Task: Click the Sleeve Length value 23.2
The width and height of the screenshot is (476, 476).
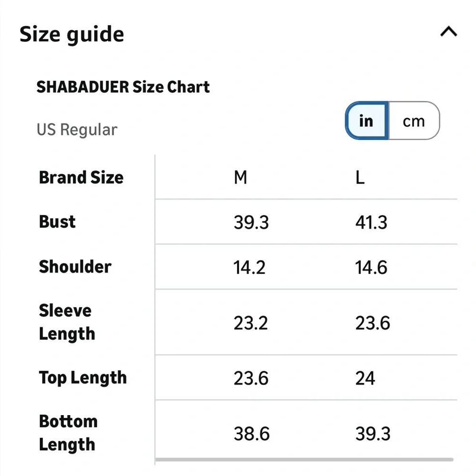Action: pyautogui.click(x=251, y=323)
